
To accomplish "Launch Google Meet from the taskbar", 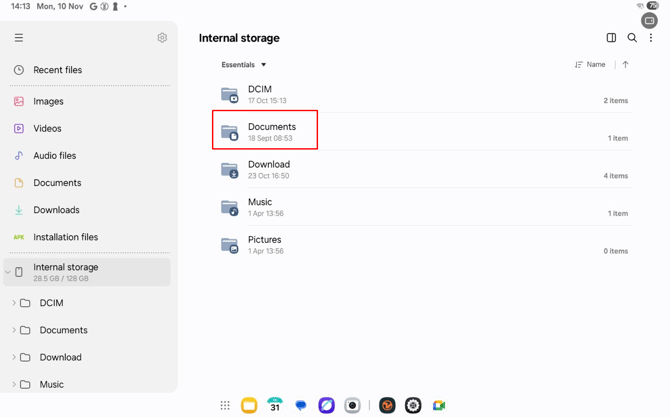I will point(439,405).
